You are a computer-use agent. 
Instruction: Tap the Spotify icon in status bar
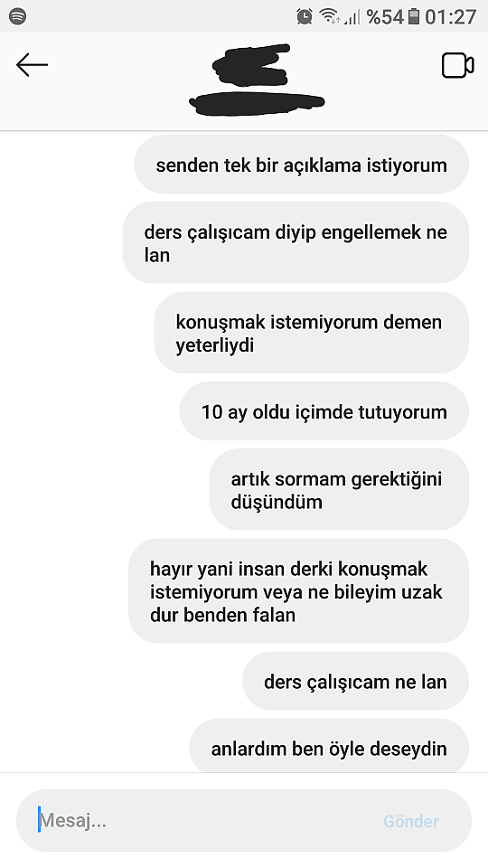point(18,16)
